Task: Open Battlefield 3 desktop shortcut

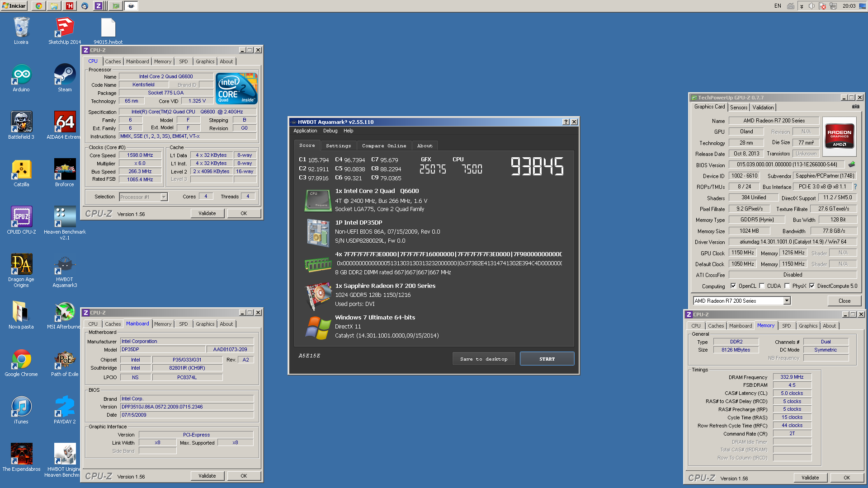Action: tap(21, 126)
